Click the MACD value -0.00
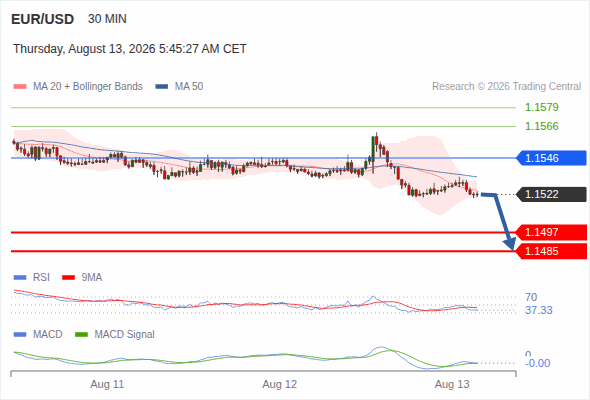The width and height of the screenshot is (590, 400). click(538, 363)
